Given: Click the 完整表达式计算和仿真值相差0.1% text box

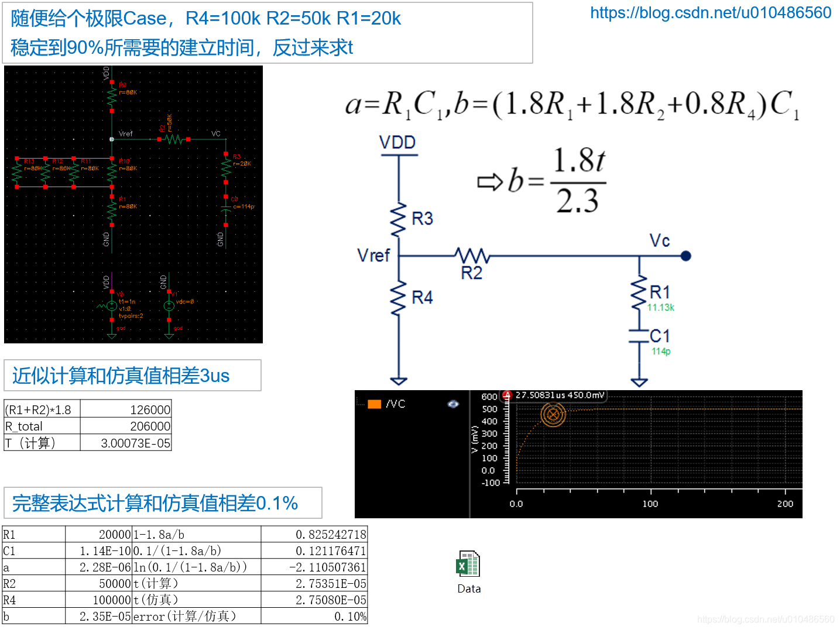Looking at the screenshot, I should click(x=163, y=503).
